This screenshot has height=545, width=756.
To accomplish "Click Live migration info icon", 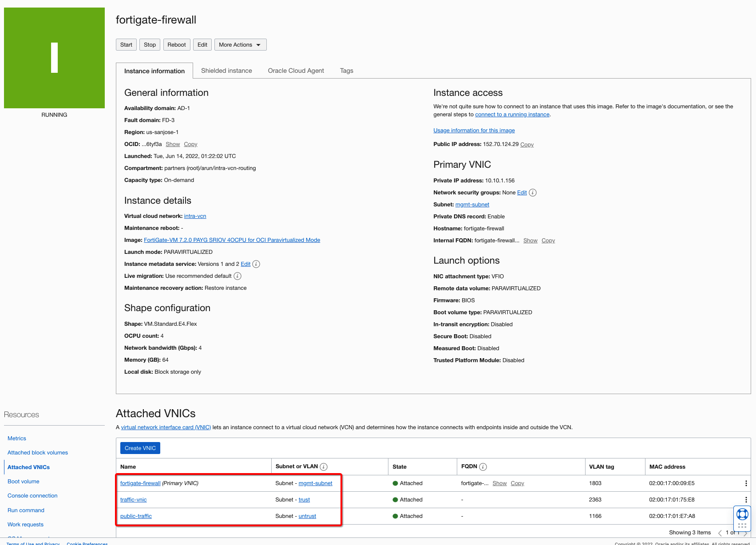I will (x=237, y=276).
